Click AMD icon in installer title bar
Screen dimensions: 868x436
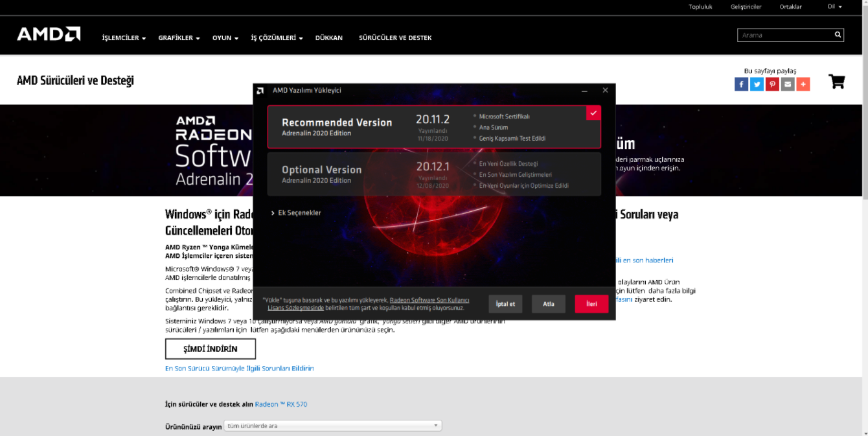tap(260, 91)
